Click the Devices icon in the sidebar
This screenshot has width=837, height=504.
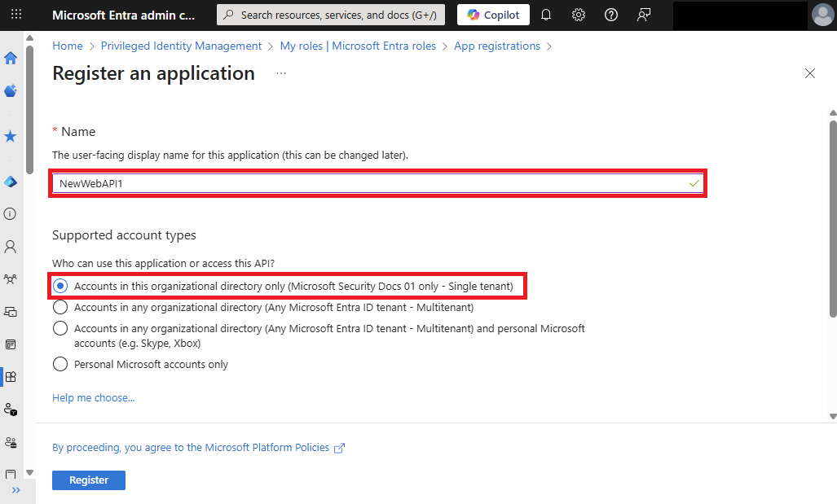click(x=11, y=311)
